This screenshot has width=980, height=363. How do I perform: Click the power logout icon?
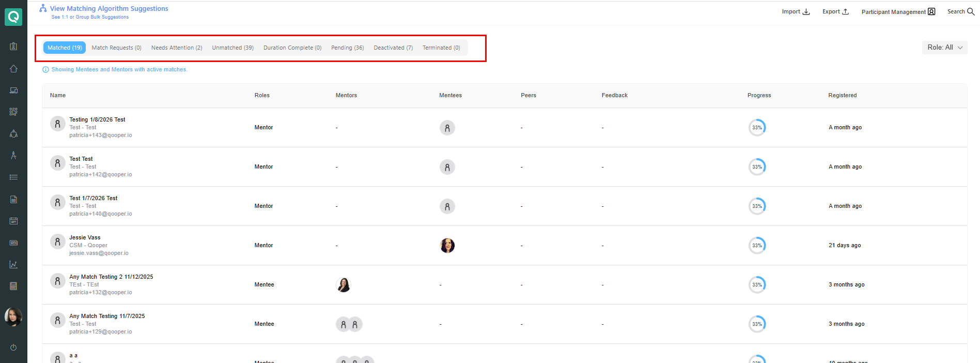point(13,347)
